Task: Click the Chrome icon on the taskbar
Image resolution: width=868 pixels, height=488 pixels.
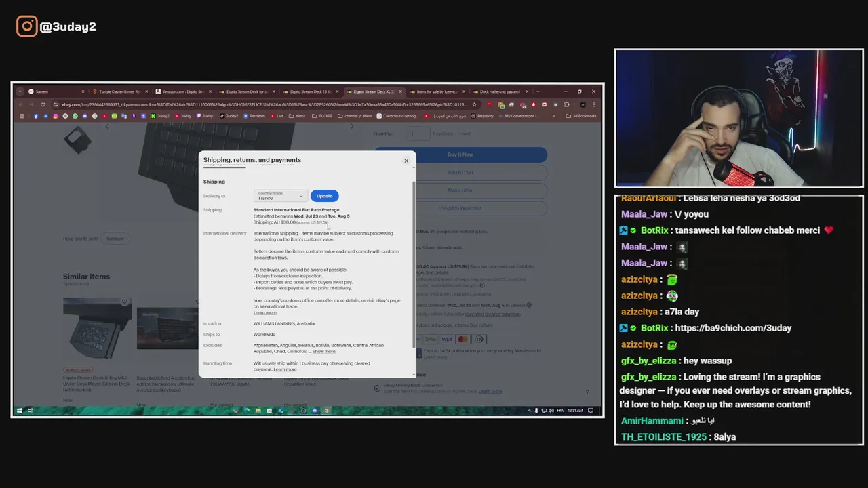Action: (327, 411)
